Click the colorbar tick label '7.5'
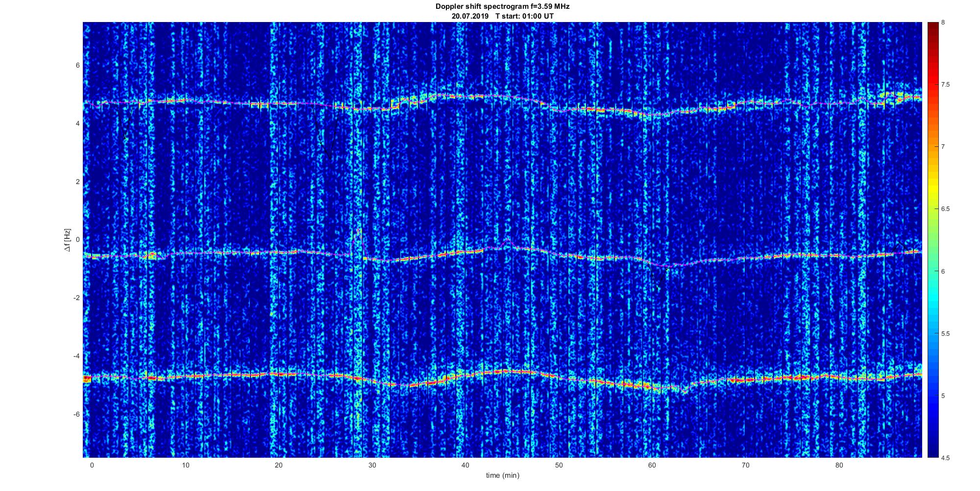The image size is (980, 491). coord(945,85)
